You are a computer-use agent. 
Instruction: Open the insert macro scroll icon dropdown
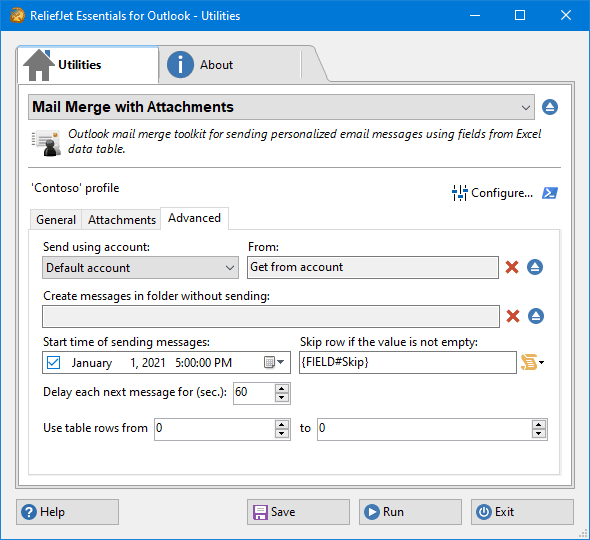(x=532, y=362)
